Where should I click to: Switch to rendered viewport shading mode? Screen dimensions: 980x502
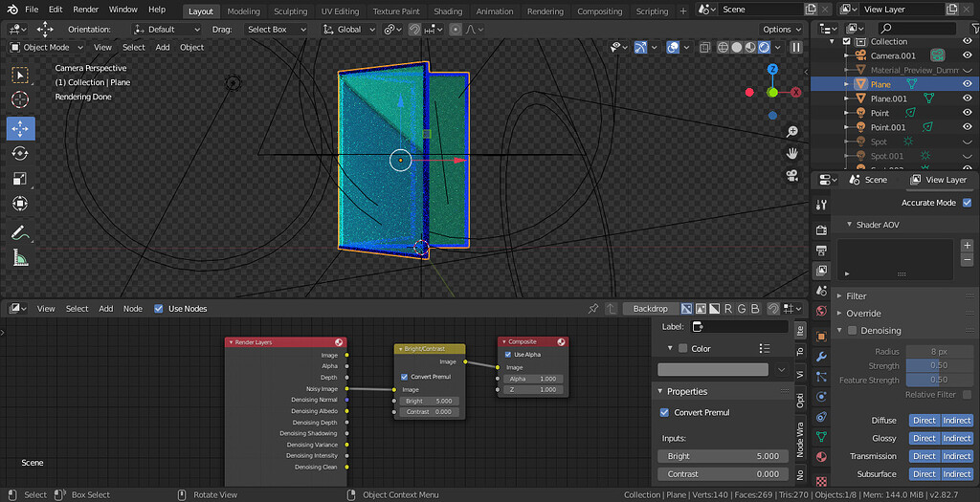[765, 48]
